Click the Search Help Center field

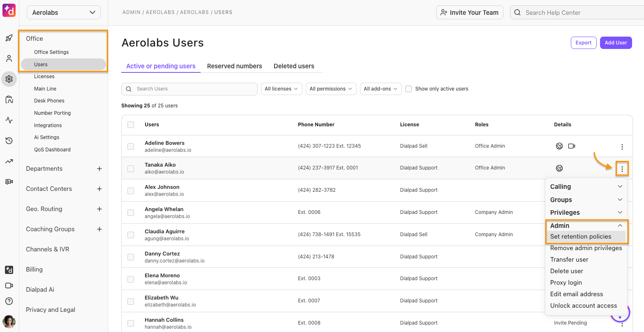coord(577,12)
